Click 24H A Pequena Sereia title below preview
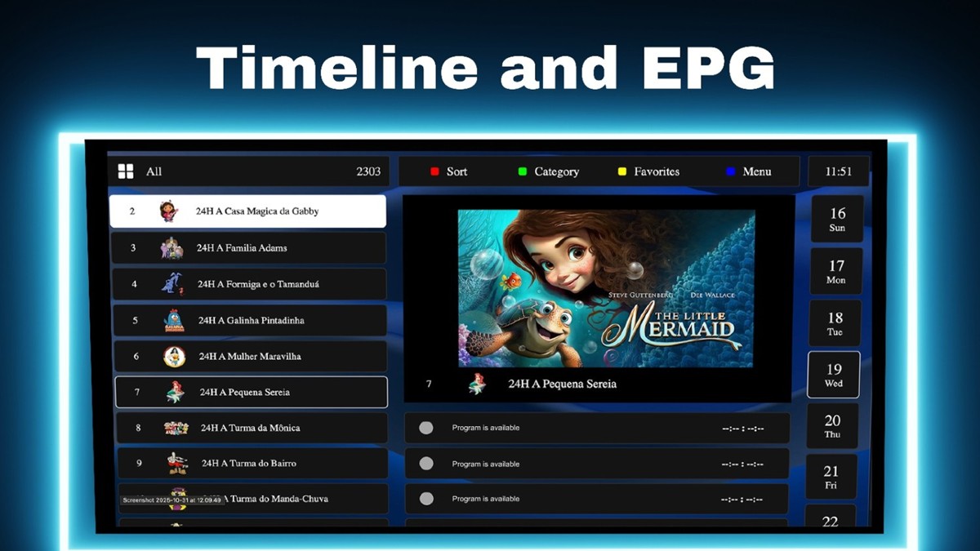This screenshot has height=551, width=980. pos(562,384)
